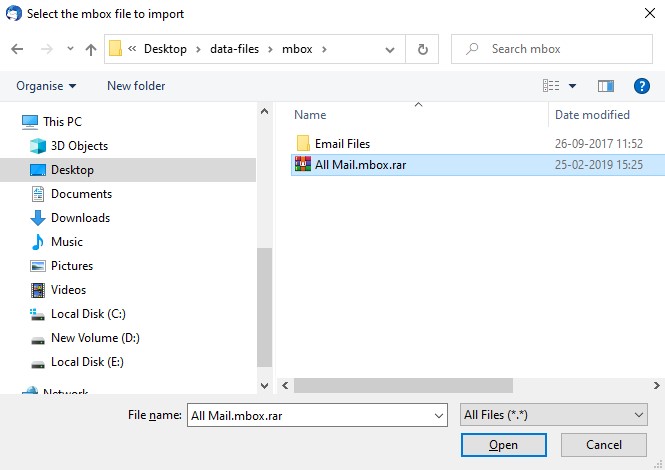Open the address bar history dropdown
The image size is (665, 470).
point(390,50)
